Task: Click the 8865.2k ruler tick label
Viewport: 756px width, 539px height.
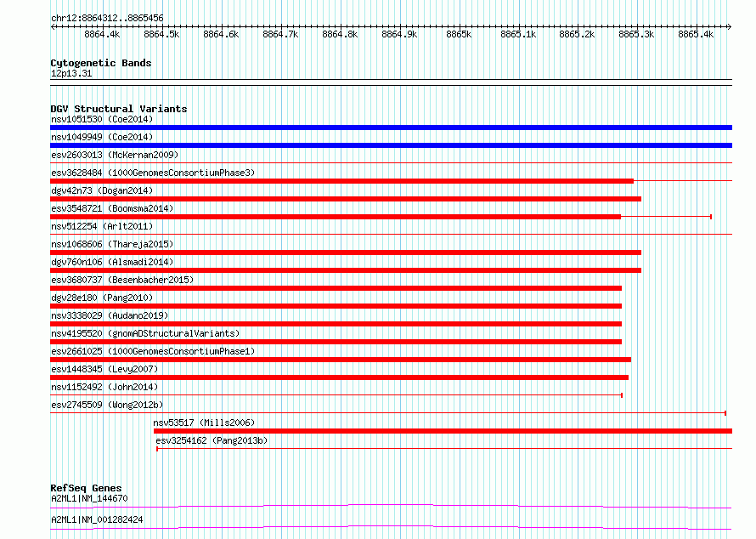Action: (577, 34)
